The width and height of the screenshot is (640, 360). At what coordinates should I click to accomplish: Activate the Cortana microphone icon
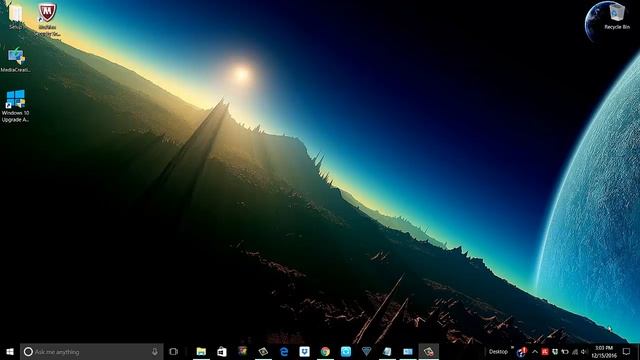(155, 351)
